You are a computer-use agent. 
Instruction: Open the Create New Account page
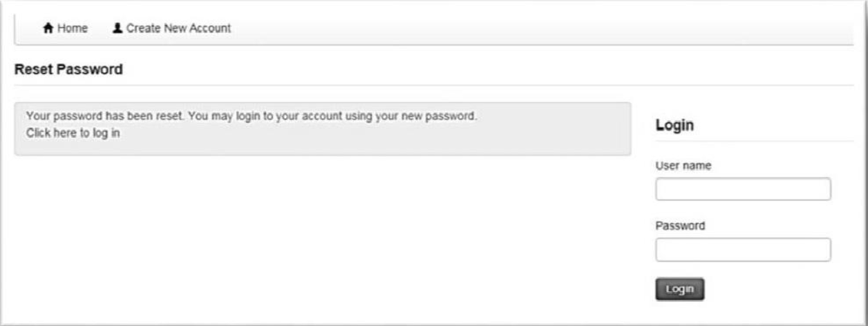(x=171, y=28)
